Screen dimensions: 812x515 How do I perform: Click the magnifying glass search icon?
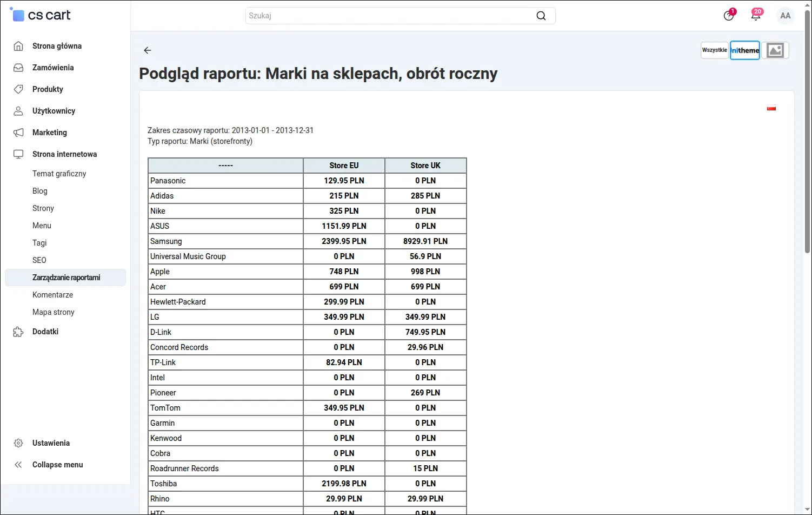tap(541, 16)
